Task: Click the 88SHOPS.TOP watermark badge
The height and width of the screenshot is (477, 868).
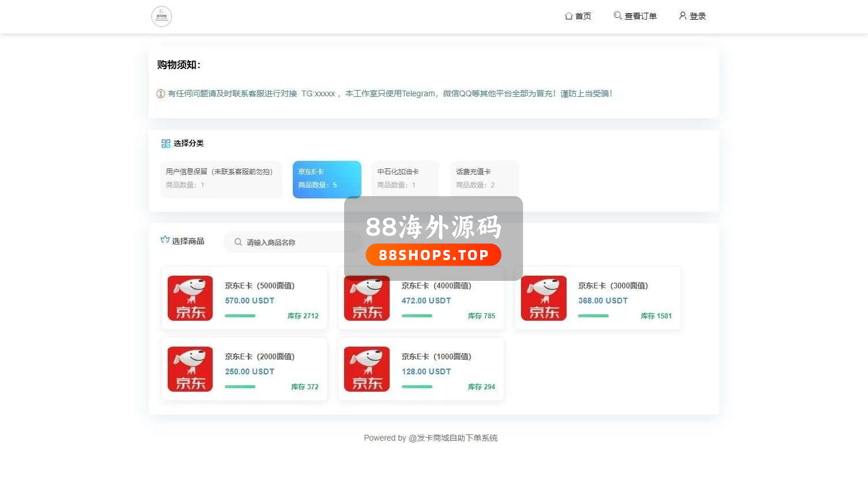Action: (433, 255)
